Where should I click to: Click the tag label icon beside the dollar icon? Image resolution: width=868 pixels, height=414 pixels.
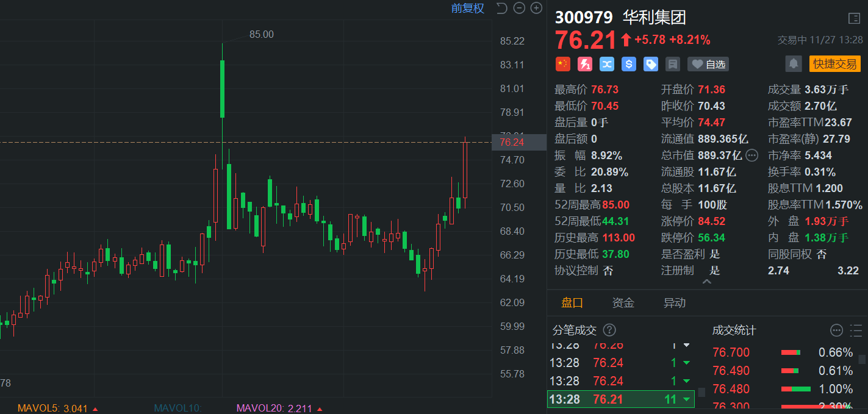pos(650,64)
